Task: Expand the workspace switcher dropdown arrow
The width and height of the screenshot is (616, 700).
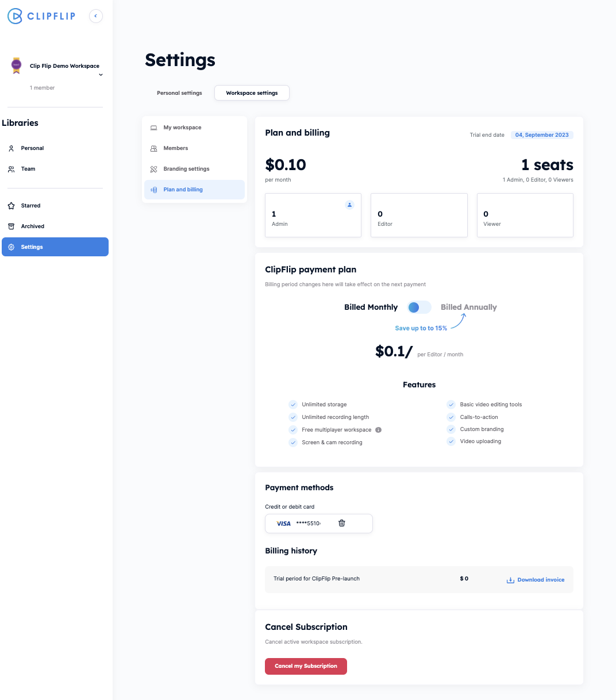Action: tap(101, 75)
